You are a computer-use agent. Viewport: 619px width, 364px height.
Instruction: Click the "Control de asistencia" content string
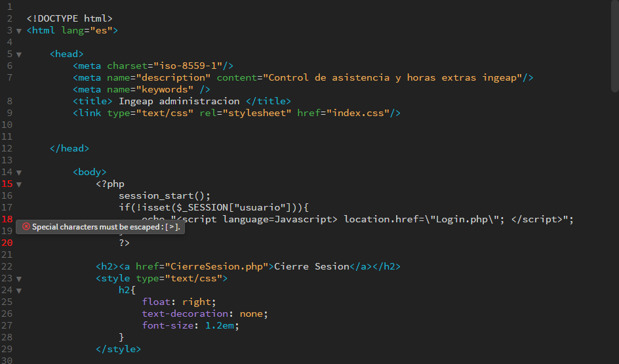pos(393,77)
